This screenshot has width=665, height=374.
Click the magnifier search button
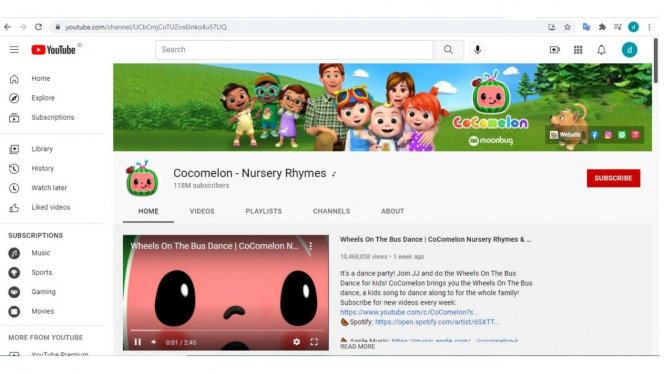click(x=448, y=50)
